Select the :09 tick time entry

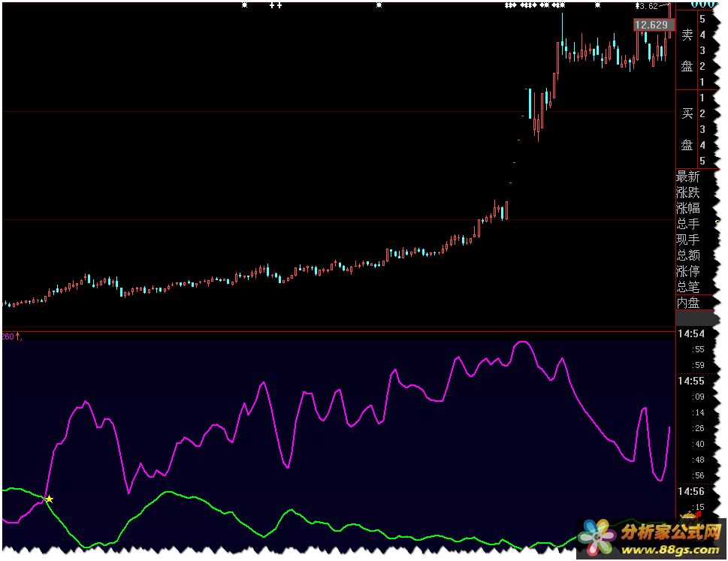coord(698,397)
